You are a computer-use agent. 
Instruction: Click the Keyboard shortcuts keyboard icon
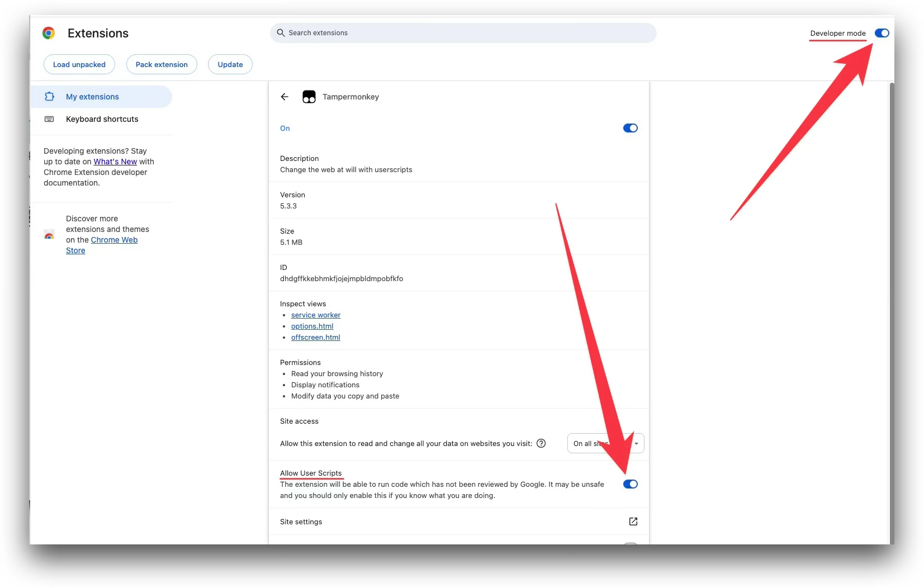click(49, 119)
